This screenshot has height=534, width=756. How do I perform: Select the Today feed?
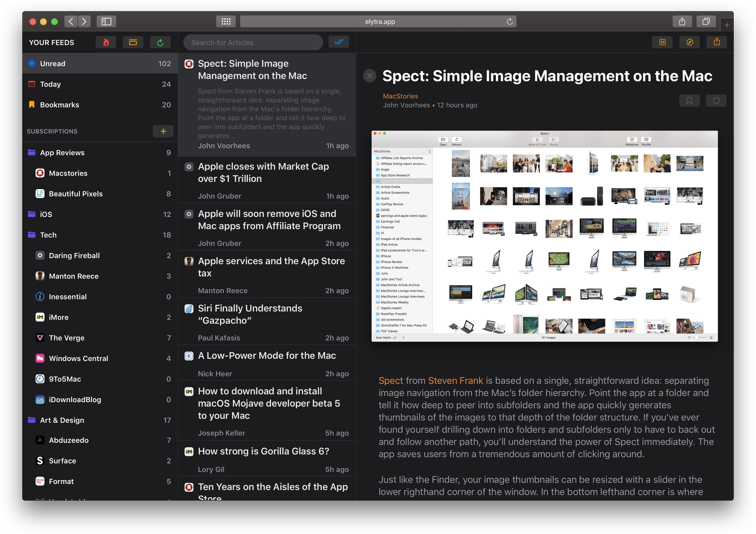pyautogui.click(x=100, y=84)
